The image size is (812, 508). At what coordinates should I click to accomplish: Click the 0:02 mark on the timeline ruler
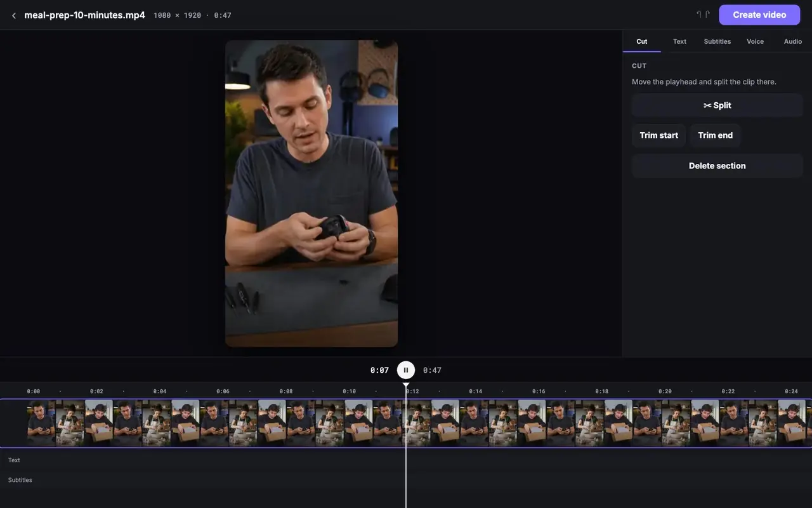tap(96, 391)
